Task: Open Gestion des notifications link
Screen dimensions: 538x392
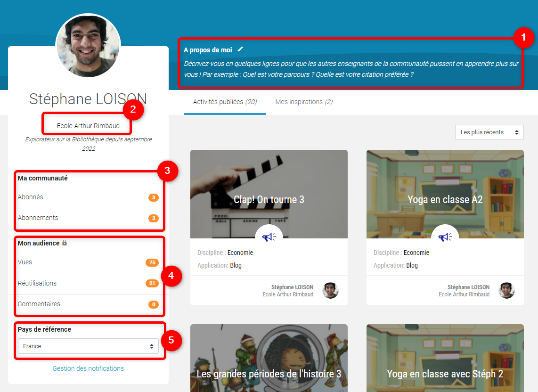Action: click(88, 368)
